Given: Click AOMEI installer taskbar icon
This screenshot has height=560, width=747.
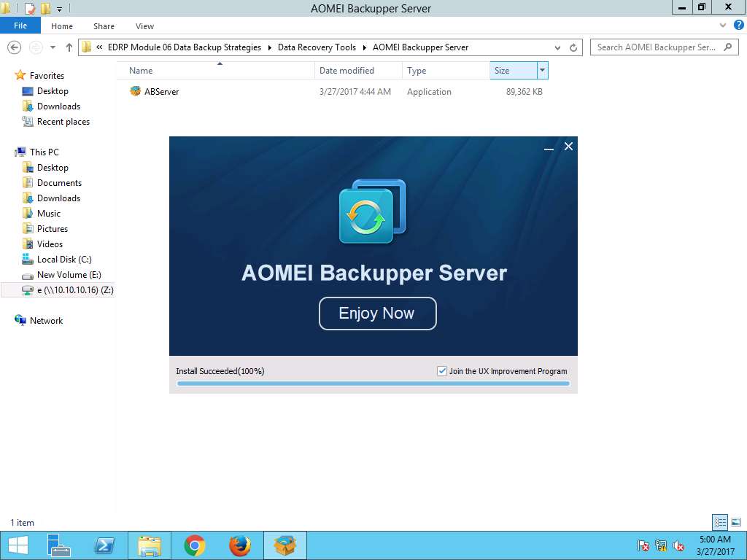Looking at the screenshot, I should [x=285, y=545].
